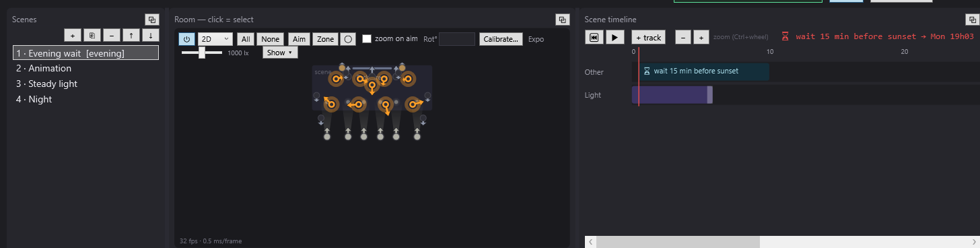Select bottom-right orange fixture aiming right
Image resolution: width=980 pixels, height=248 pixels.
pos(412,104)
